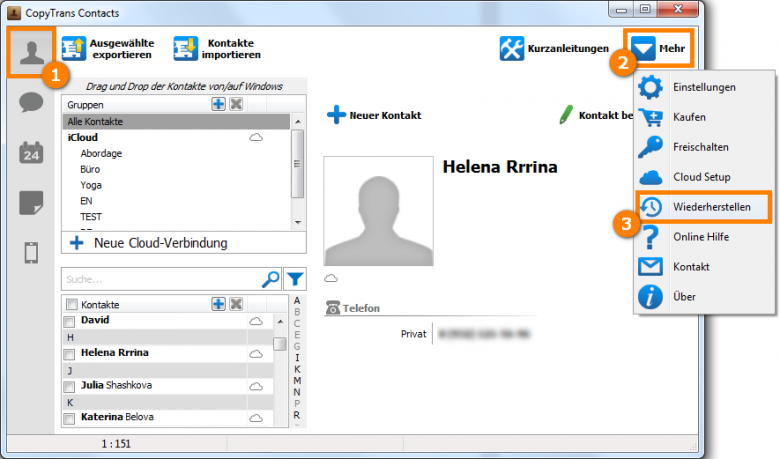Click cloud icon next to Julia Shashkova
Image resolution: width=780 pixels, height=459 pixels.
[256, 386]
